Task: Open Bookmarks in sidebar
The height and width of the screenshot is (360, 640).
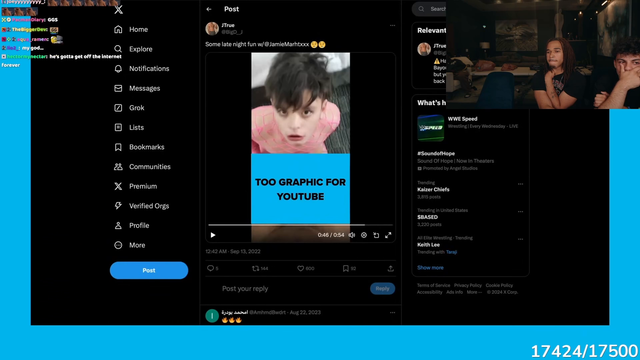Action: (x=139, y=147)
